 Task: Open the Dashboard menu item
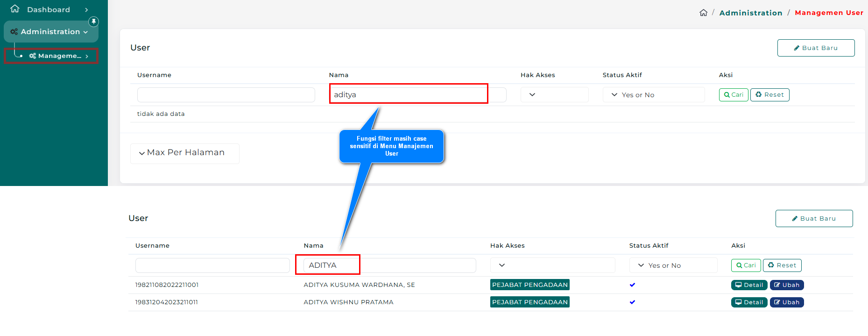tap(49, 10)
